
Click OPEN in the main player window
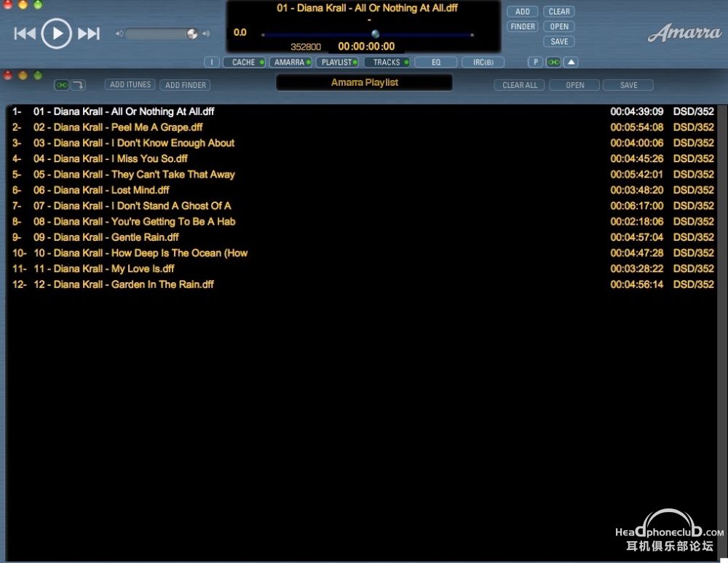[x=559, y=26]
